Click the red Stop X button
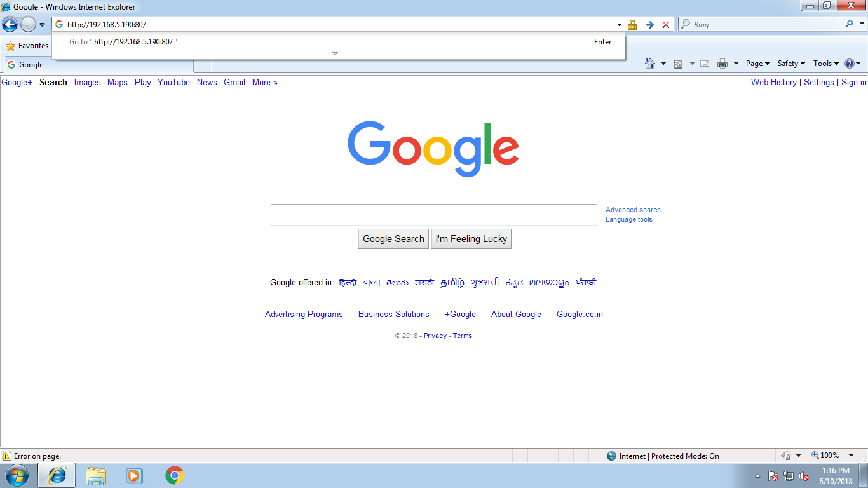The image size is (868, 488). coord(666,25)
